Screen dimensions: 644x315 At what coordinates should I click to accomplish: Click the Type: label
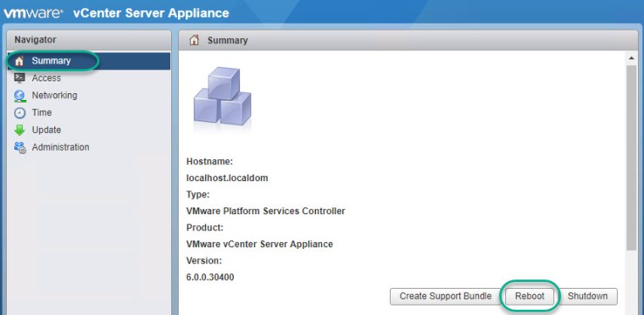(198, 195)
